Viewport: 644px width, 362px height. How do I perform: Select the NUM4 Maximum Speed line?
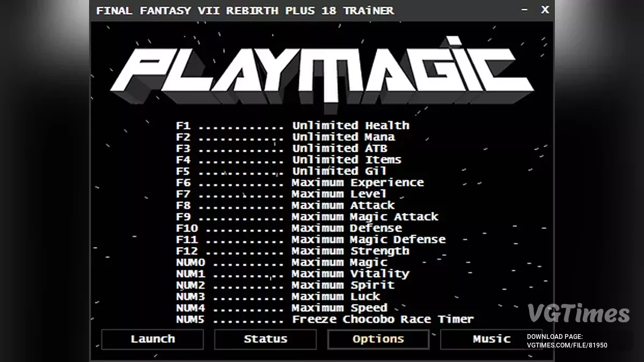pos(281,308)
